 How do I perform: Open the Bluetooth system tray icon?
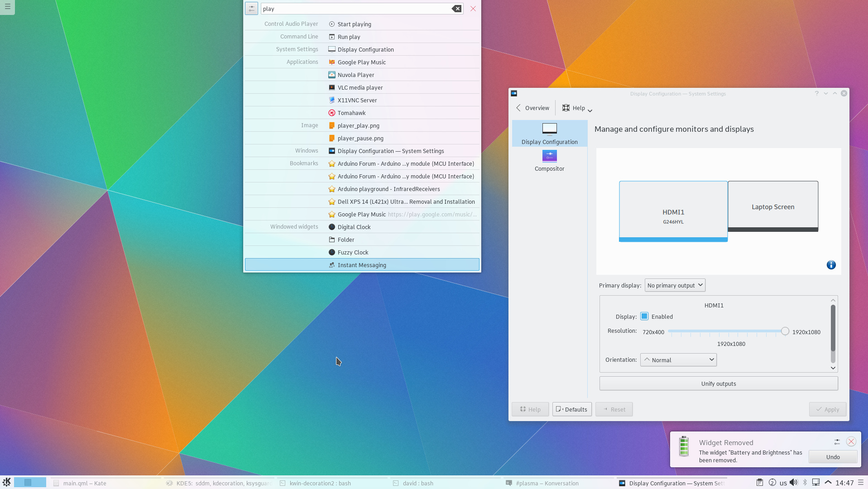click(805, 483)
